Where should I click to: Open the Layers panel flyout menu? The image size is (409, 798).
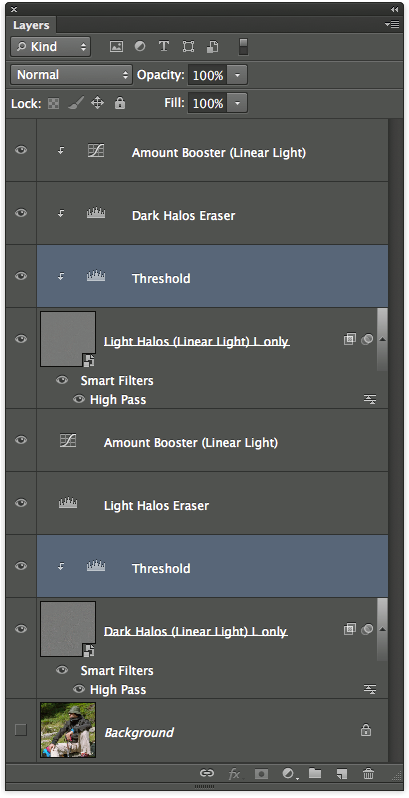tap(392, 24)
